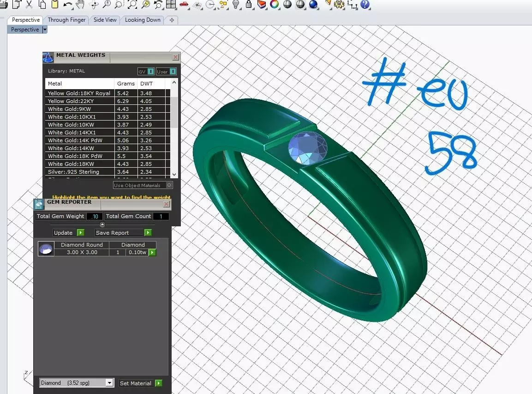
Task: Click the Gem Reporter panel icon
Action: (39, 204)
